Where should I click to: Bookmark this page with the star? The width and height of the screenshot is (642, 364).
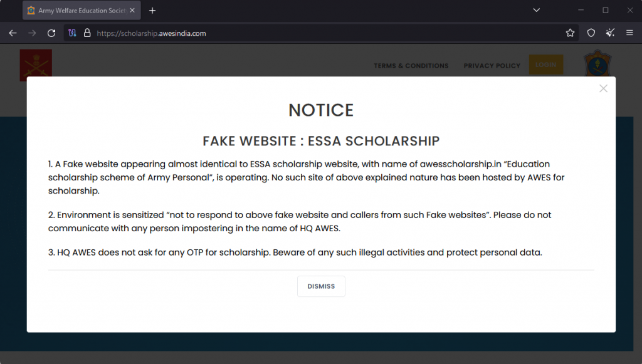pyautogui.click(x=570, y=33)
